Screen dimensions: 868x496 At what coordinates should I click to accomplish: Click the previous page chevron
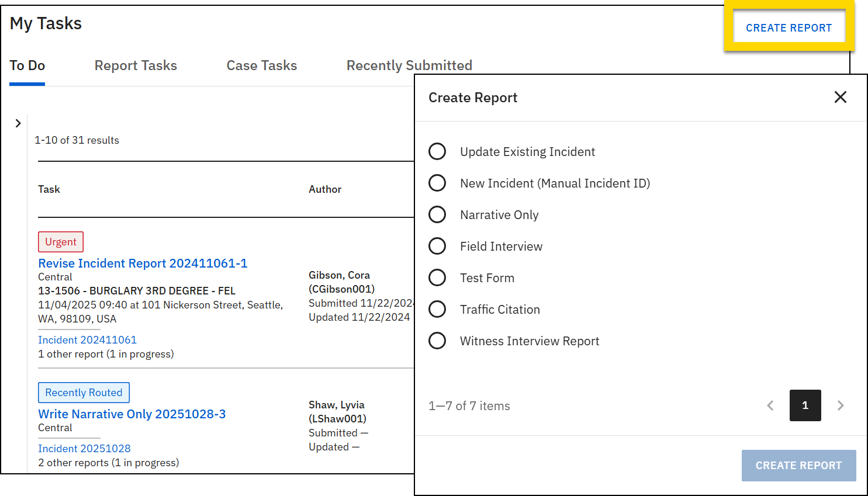(x=770, y=405)
